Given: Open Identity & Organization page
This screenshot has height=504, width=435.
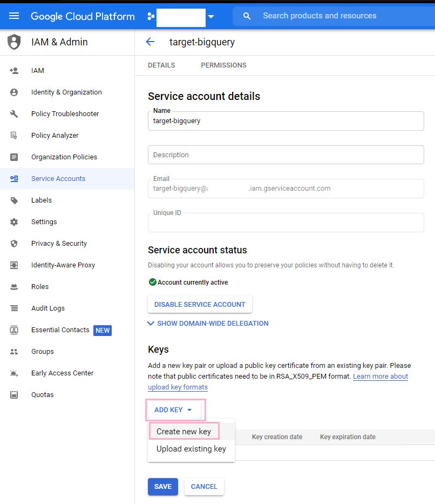Looking at the screenshot, I should 67,92.
